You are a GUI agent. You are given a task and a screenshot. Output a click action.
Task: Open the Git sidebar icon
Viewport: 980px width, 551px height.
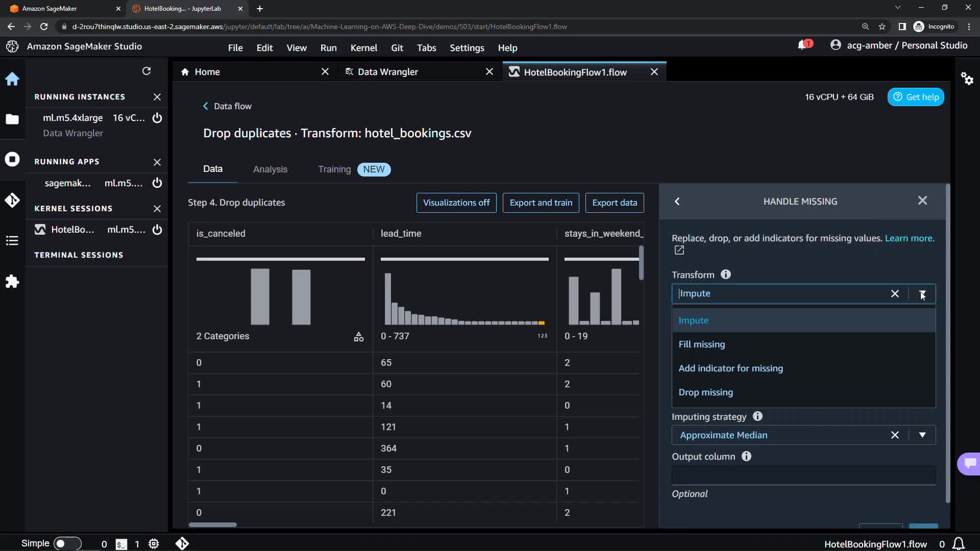click(12, 200)
